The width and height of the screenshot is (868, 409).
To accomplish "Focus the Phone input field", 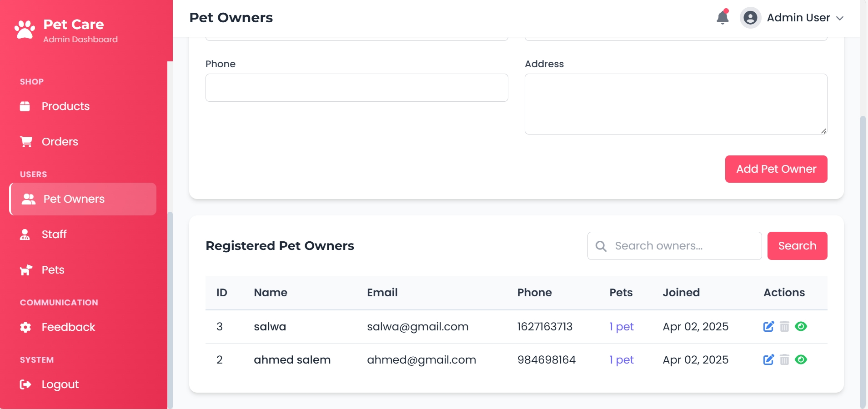I will tap(356, 88).
